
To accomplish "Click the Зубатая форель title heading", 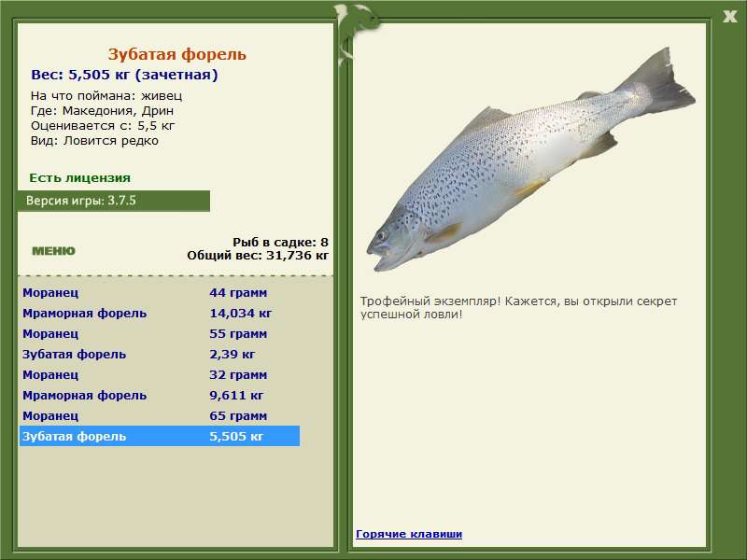I will [x=176, y=54].
